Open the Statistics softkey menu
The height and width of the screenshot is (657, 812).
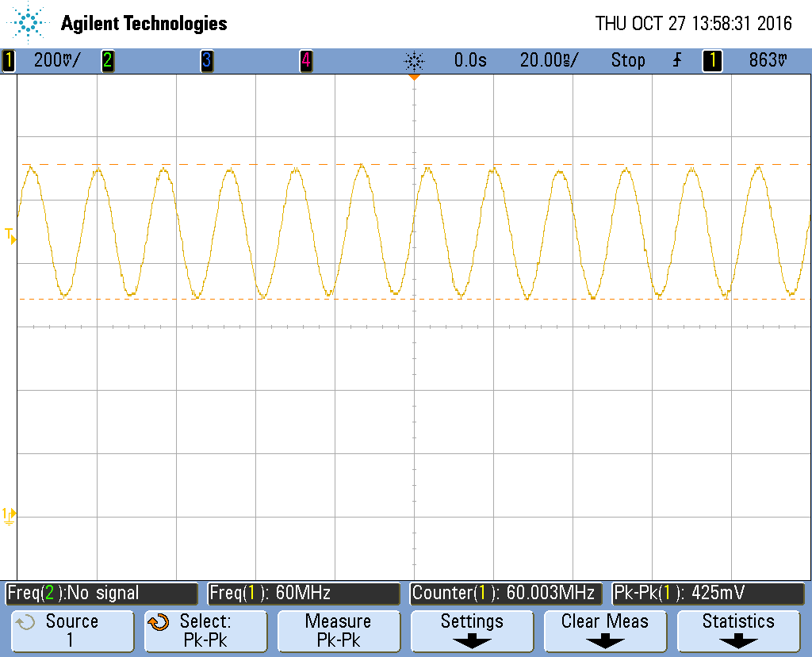[x=738, y=631]
